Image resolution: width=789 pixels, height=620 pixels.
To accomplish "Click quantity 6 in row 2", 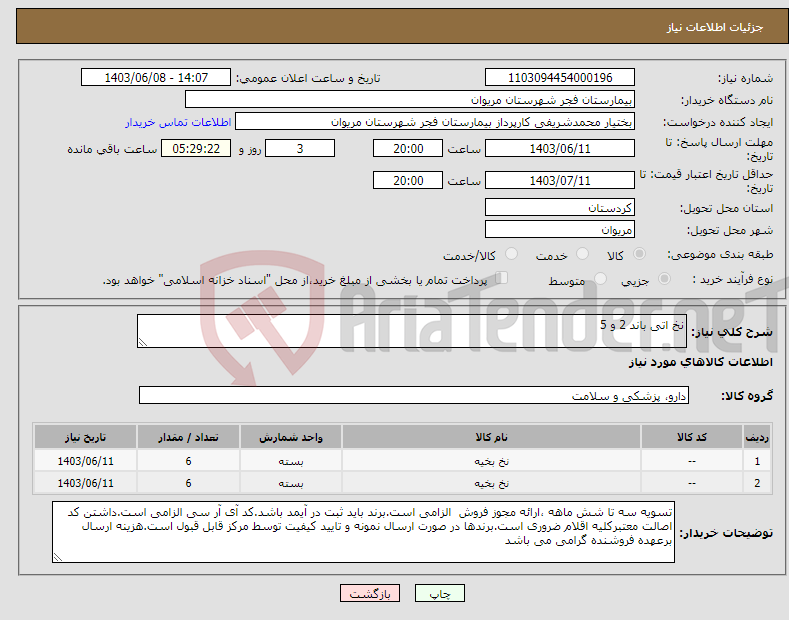I will [188, 483].
